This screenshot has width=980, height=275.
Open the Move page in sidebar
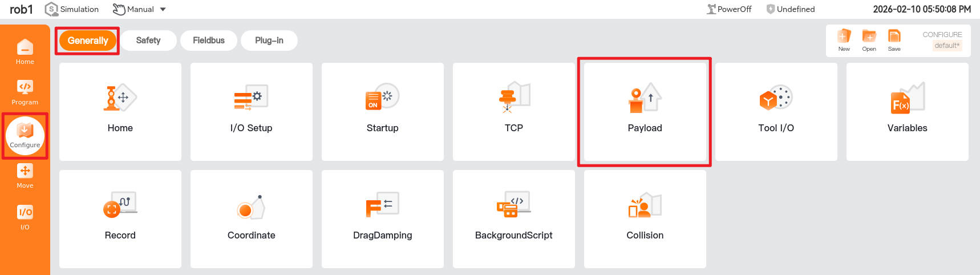(x=25, y=176)
